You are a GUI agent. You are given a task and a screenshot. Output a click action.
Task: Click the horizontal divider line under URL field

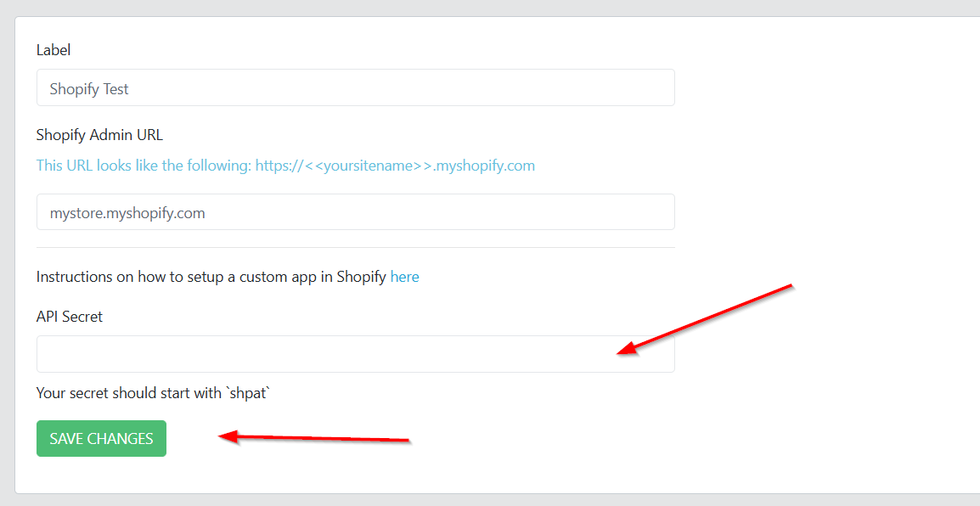pos(355,248)
